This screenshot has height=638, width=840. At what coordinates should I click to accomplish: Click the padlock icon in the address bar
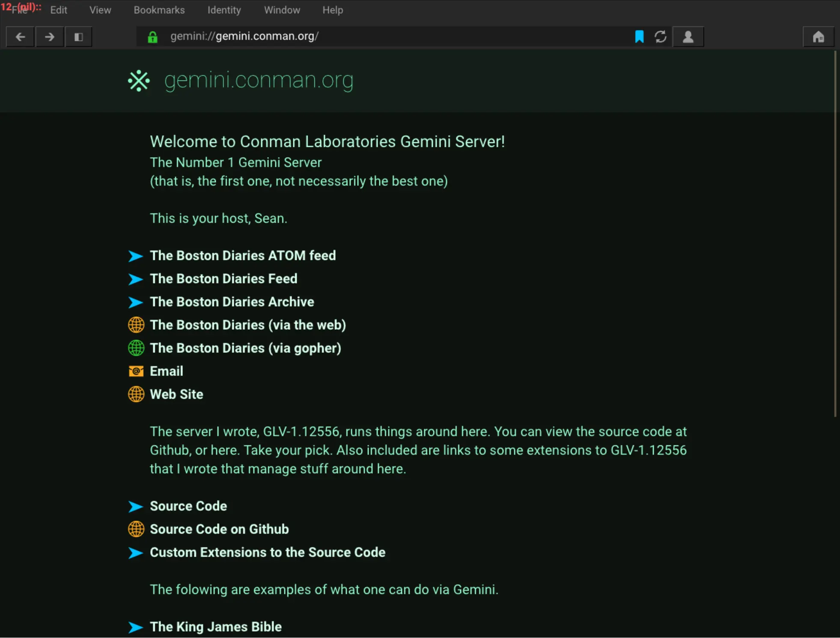(x=152, y=36)
